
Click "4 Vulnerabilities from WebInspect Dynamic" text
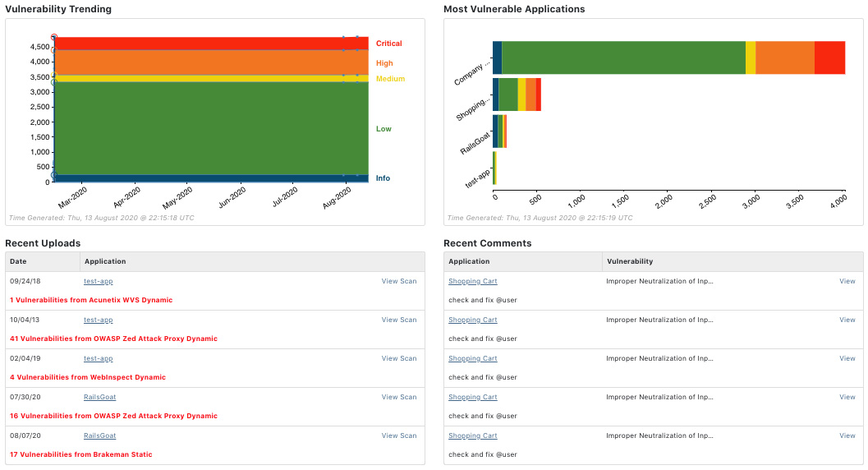(88, 377)
